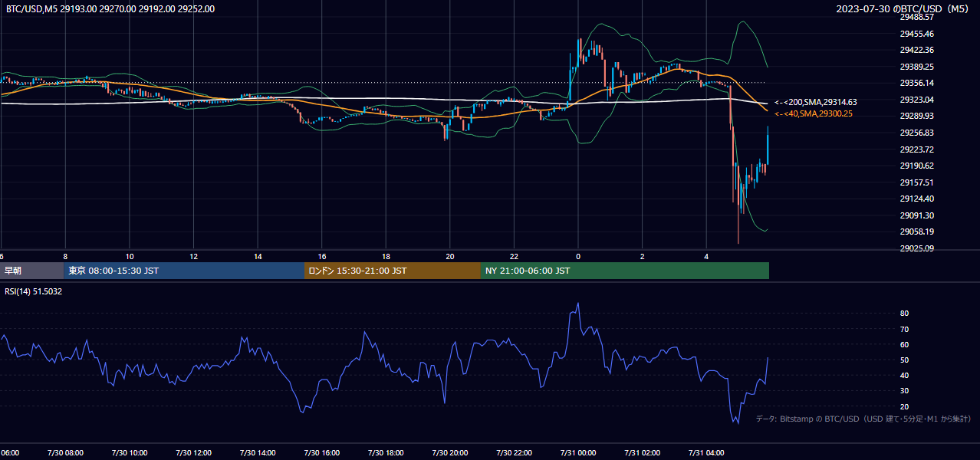
Task: Click the 7/31 04:00 time label
Action: [706, 453]
